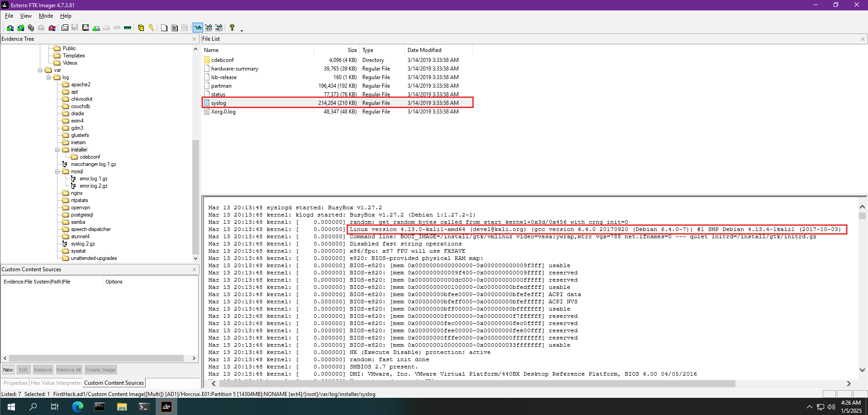Click the Evidence Tree vertical scrollbar thumb
Screen dimensions: 868x415
point(195,197)
